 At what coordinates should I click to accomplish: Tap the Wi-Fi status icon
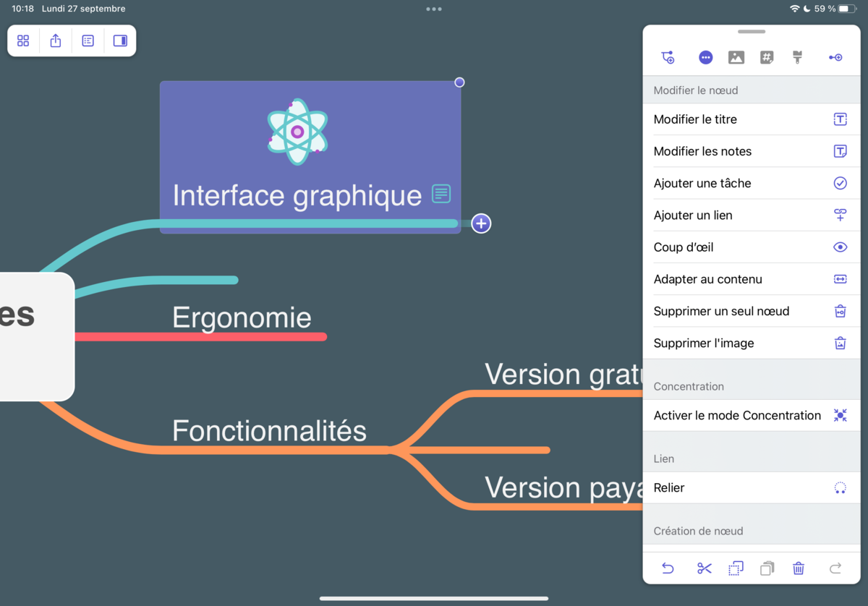(x=795, y=9)
